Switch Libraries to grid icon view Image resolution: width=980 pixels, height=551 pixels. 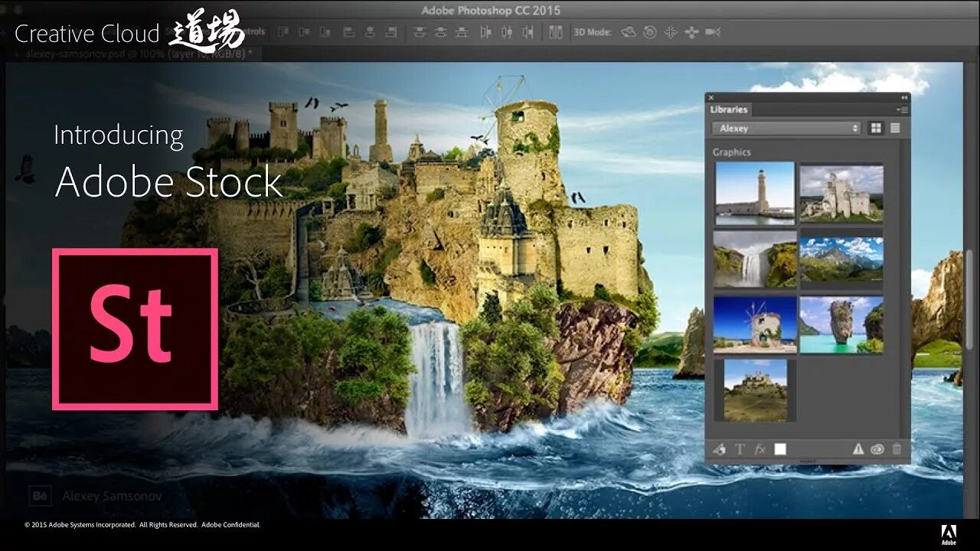(876, 129)
